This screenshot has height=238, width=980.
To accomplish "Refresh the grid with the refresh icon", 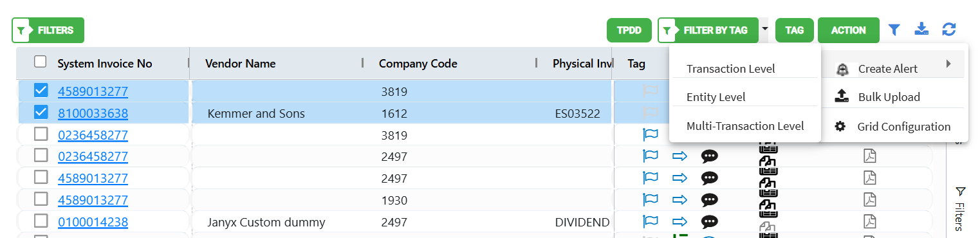I will pyautogui.click(x=949, y=30).
